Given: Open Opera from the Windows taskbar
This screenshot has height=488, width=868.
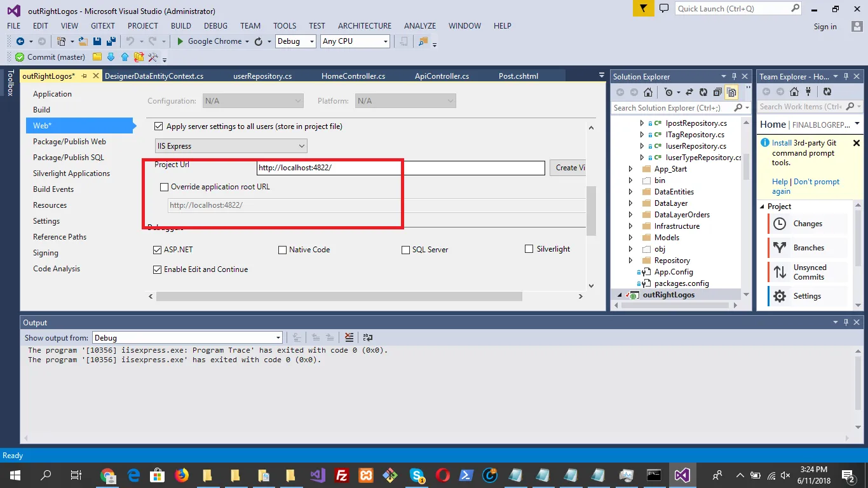Looking at the screenshot, I should [443, 475].
